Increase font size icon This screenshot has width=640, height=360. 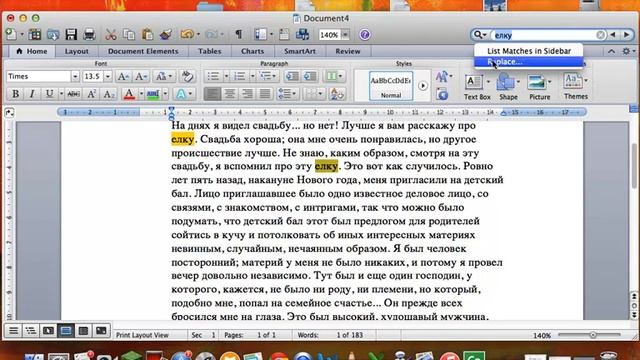(x=123, y=76)
